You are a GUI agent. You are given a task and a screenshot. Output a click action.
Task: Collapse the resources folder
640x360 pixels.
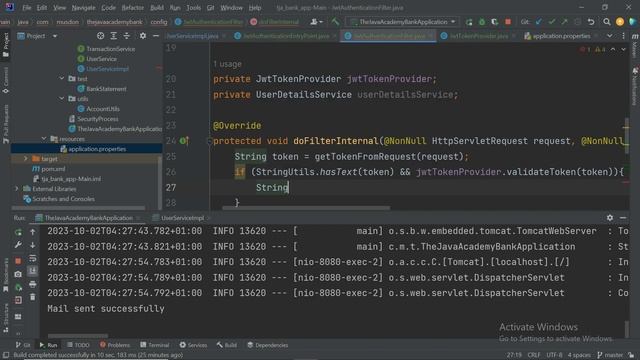coord(44,139)
